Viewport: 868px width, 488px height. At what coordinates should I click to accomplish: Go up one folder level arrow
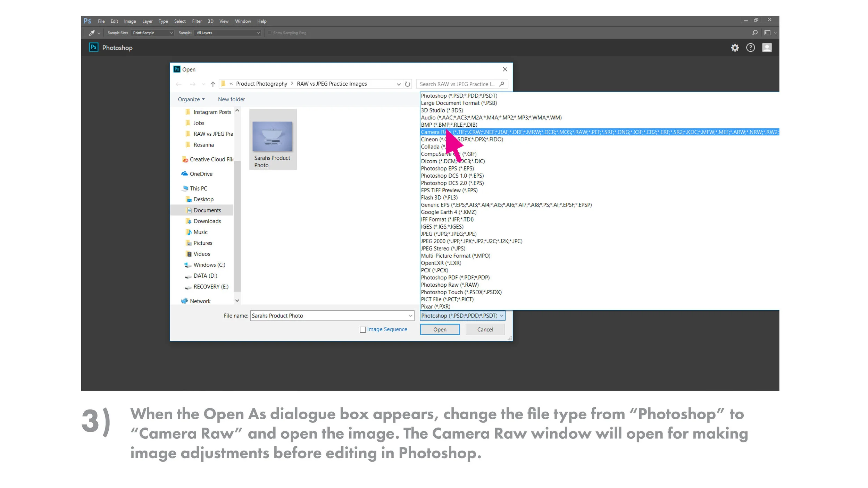coord(213,84)
